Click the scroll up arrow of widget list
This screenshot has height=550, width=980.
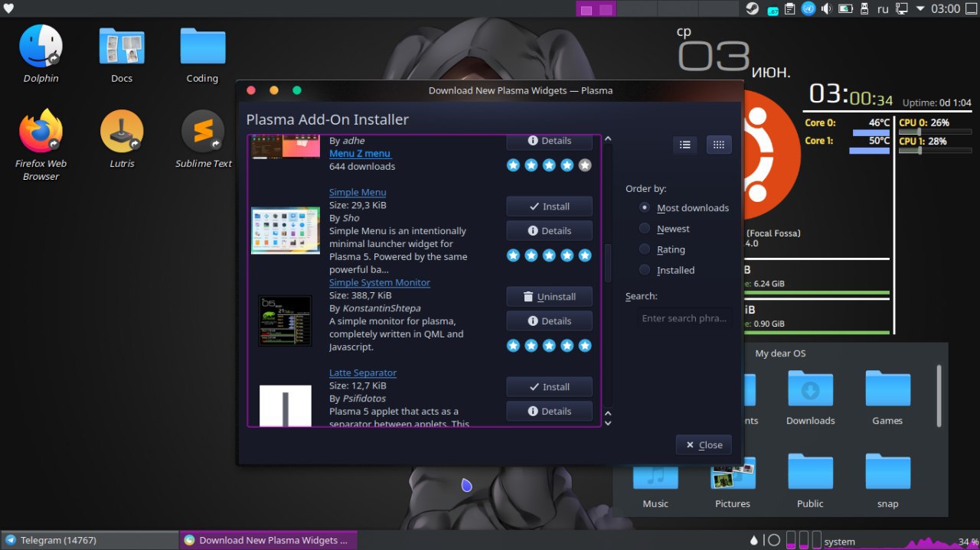click(x=608, y=139)
